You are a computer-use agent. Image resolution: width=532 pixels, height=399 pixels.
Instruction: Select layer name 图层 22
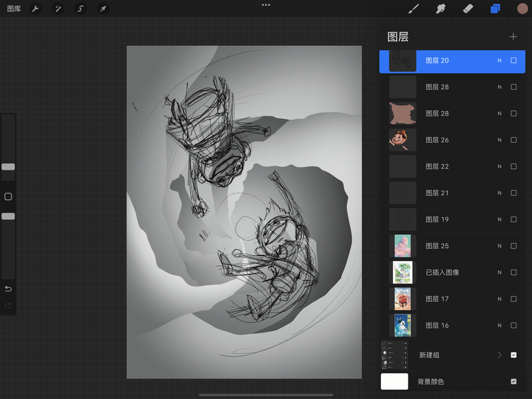[x=437, y=166]
